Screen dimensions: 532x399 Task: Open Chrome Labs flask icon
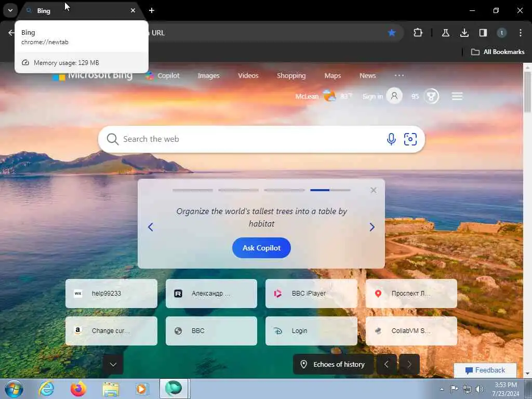click(x=445, y=33)
